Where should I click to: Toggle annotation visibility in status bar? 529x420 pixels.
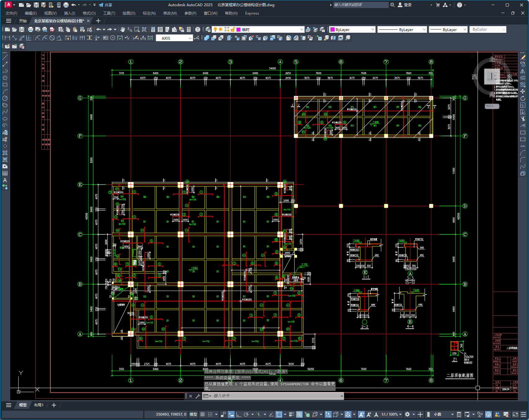pos(361,414)
